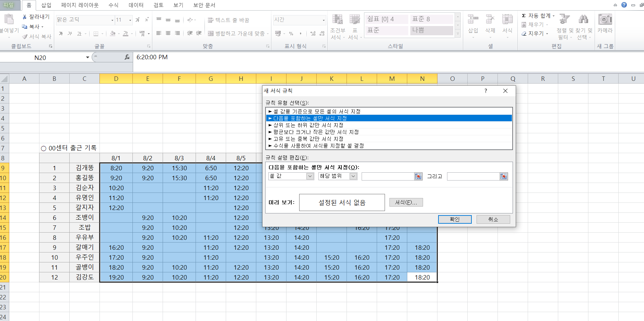Click the decrease indent icon
The width and height of the screenshot is (644, 321).
(190, 33)
